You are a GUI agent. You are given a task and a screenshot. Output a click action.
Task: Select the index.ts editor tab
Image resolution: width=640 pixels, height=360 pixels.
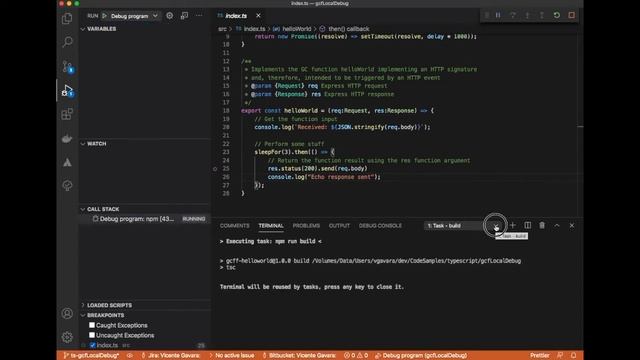(x=236, y=16)
